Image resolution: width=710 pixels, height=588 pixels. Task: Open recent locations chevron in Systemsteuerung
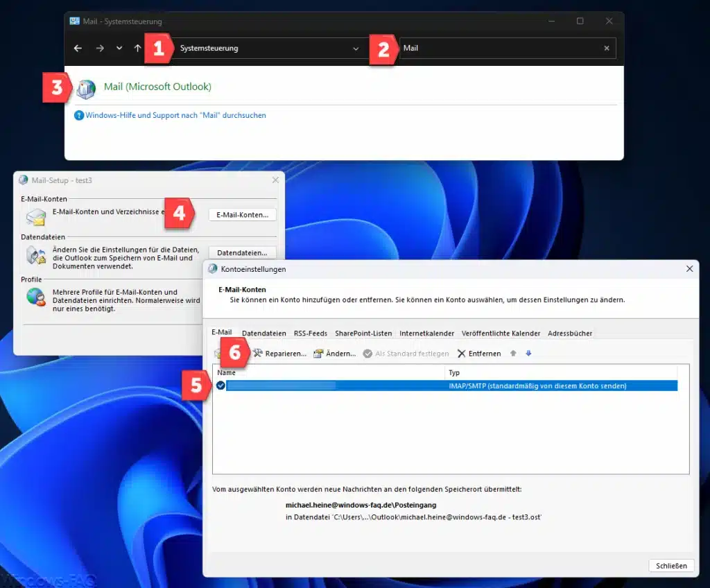119,48
